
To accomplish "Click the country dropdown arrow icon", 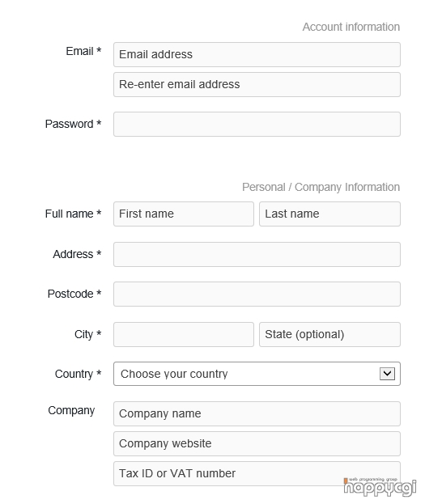I will (387, 374).
